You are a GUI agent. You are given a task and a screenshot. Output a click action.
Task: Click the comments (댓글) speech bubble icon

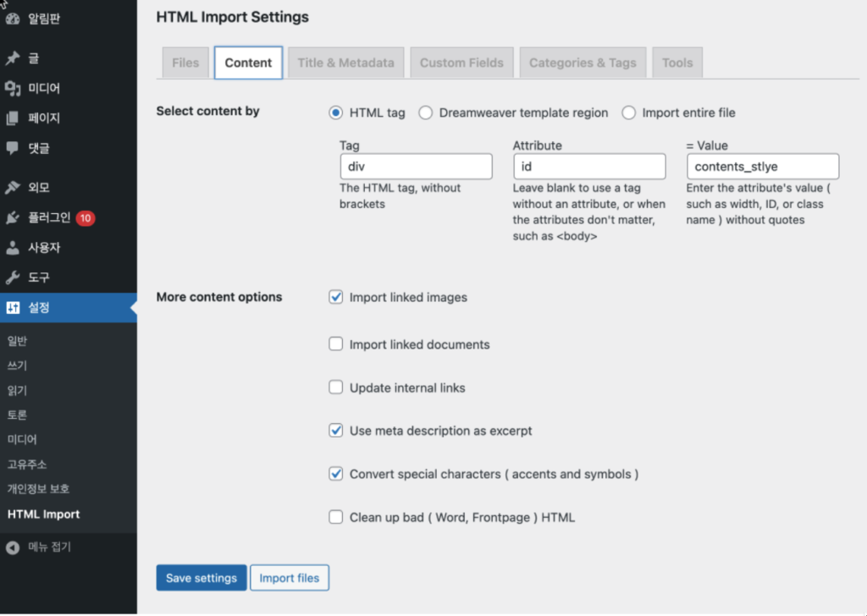point(13,148)
